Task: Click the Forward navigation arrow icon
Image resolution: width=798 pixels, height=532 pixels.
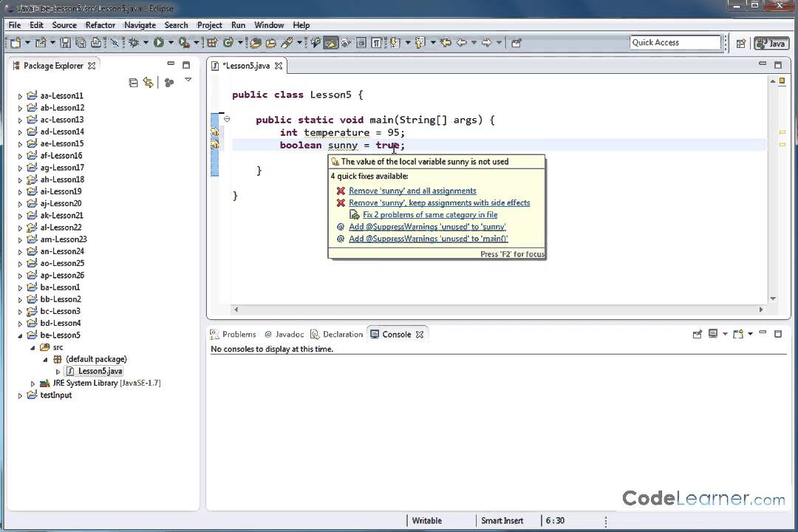Action: click(x=486, y=43)
